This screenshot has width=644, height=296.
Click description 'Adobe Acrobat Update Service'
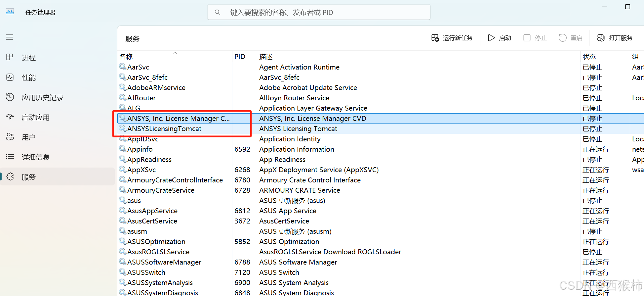tap(308, 87)
